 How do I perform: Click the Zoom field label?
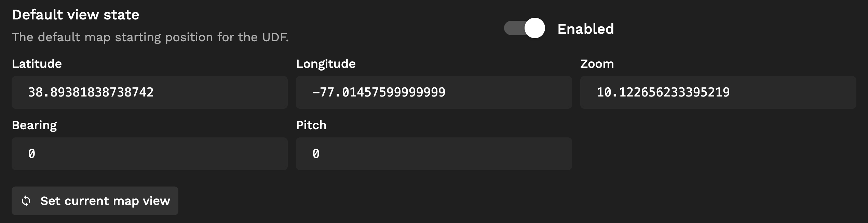point(597,64)
